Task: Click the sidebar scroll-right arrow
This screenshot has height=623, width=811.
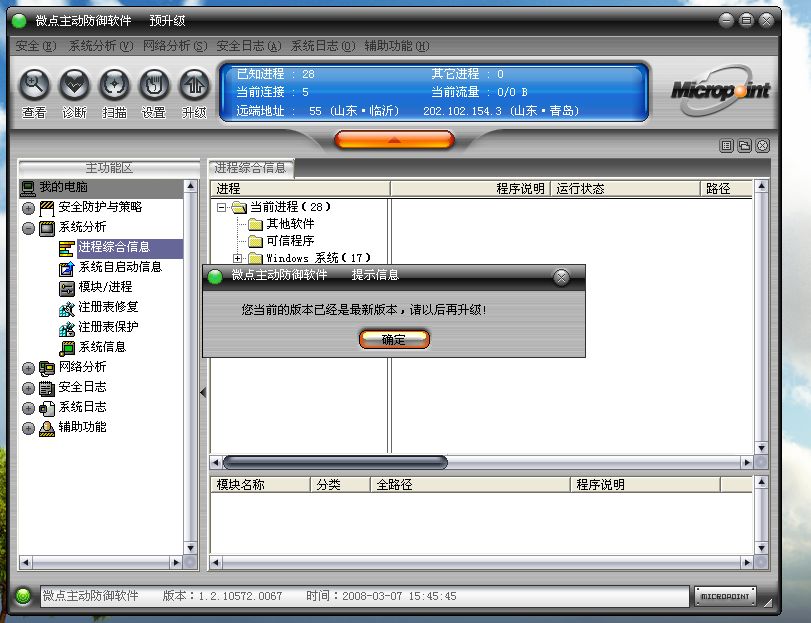Action: click(x=176, y=562)
